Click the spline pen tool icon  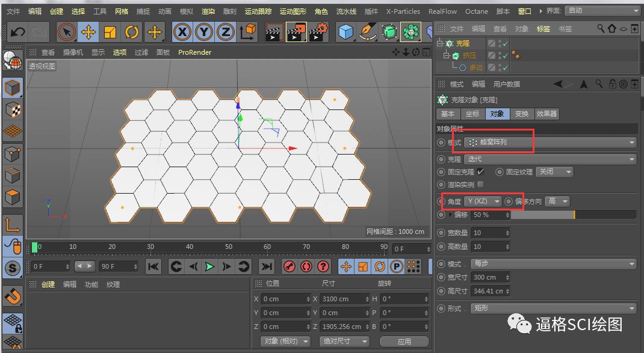coord(368,32)
